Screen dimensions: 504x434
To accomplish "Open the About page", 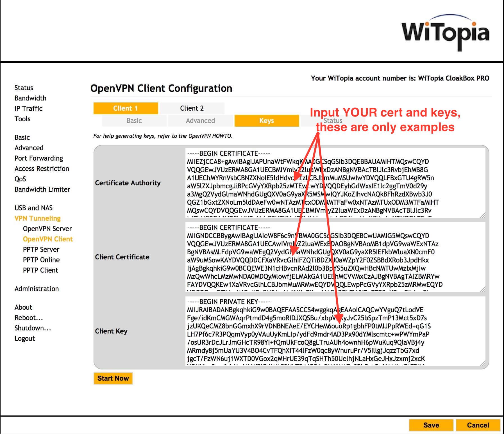I will pyautogui.click(x=23, y=307).
